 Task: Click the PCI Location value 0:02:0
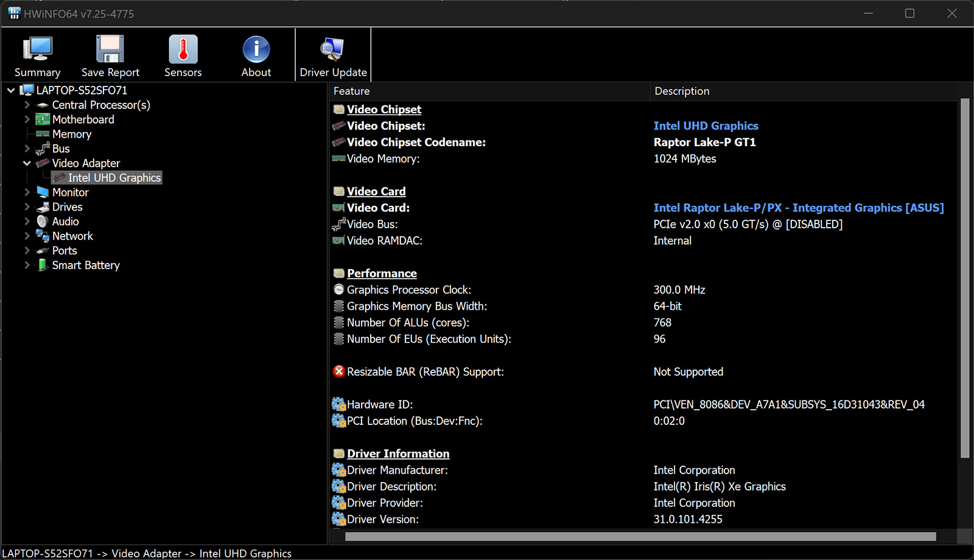[668, 421]
